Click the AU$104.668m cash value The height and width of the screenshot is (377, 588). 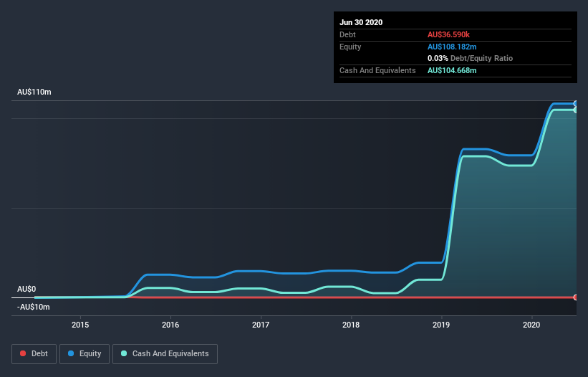452,70
